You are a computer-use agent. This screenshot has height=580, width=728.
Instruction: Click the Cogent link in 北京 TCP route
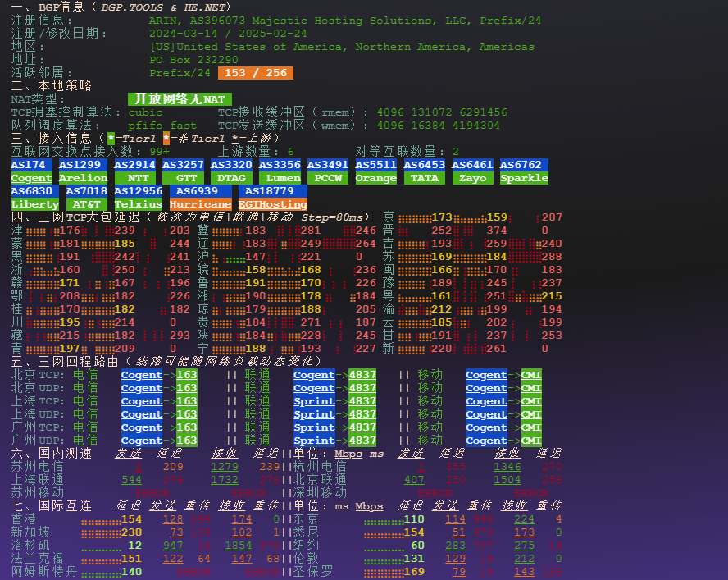click(x=141, y=375)
